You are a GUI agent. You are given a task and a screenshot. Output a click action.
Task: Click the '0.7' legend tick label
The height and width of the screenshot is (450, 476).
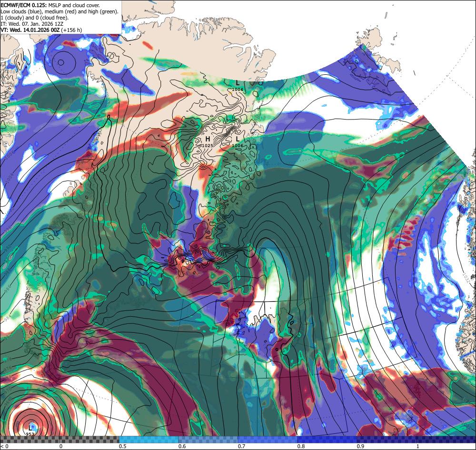coord(242,446)
